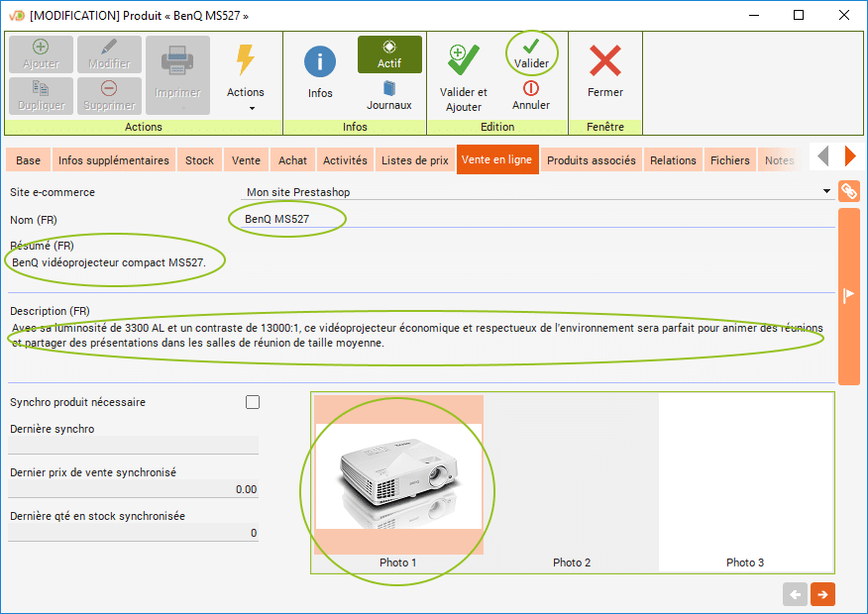Click the orange paperclip link icon
The width and height of the screenshot is (868, 614).
coord(848,192)
